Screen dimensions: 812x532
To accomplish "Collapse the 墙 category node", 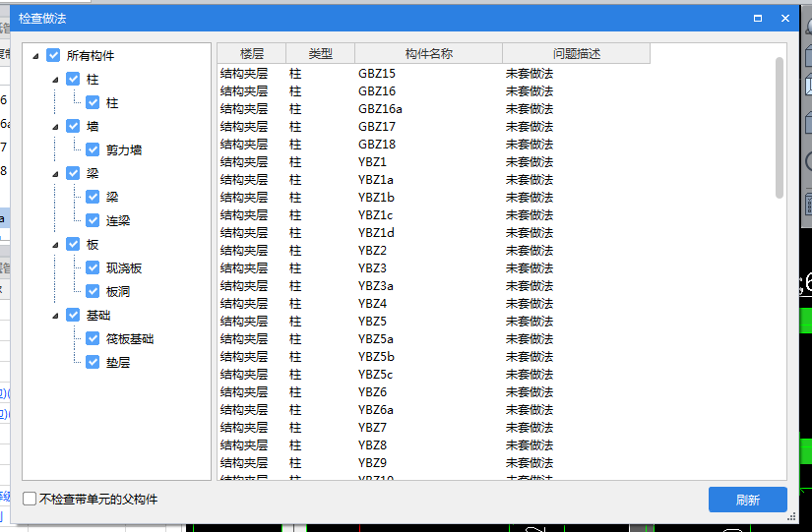I will pyautogui.click(x=55, y=127).
